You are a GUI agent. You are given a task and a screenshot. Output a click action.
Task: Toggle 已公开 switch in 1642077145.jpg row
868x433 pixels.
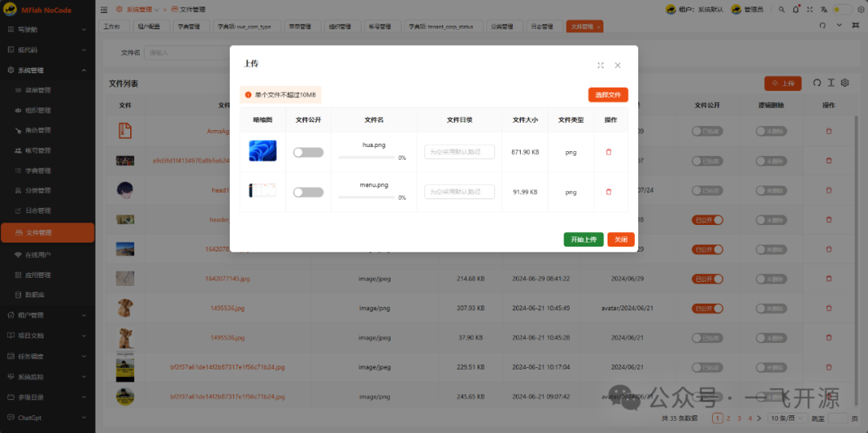click(707, 279)
